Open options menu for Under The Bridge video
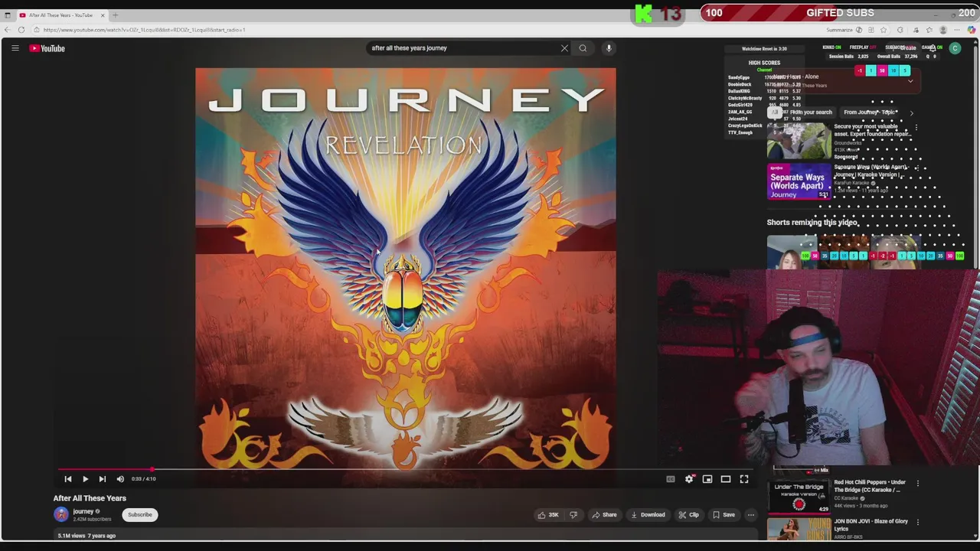Viewport: 980px width, 551px height. pos(917,484)
